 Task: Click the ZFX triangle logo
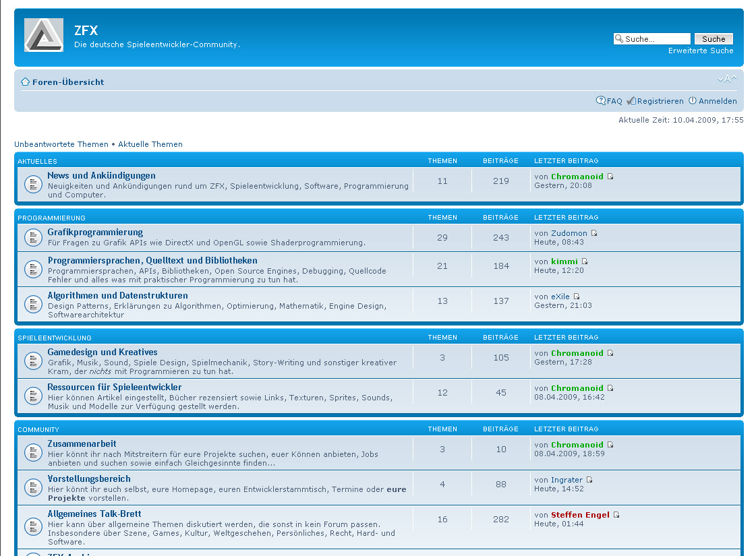(x=44, y=35)
